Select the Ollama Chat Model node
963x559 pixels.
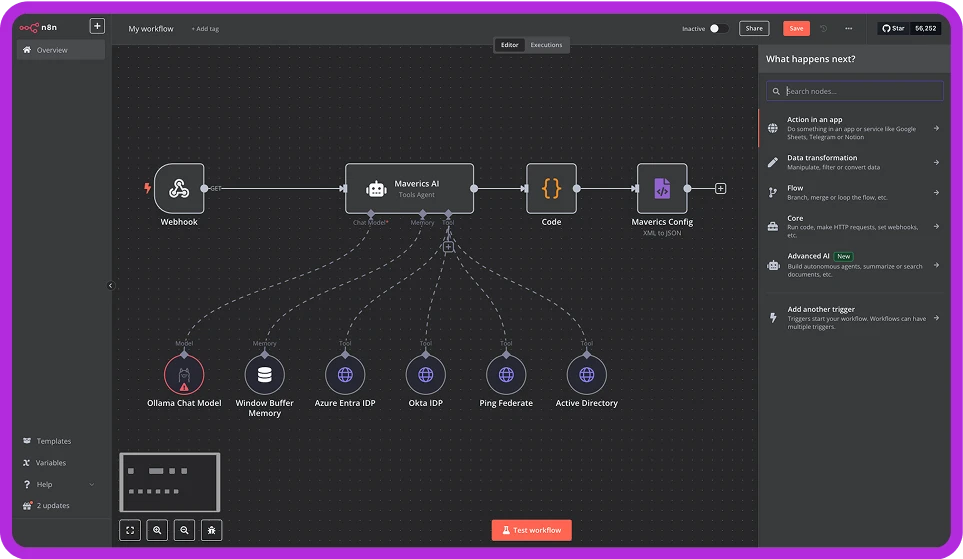pyautogui.click(x=184, y=375)
